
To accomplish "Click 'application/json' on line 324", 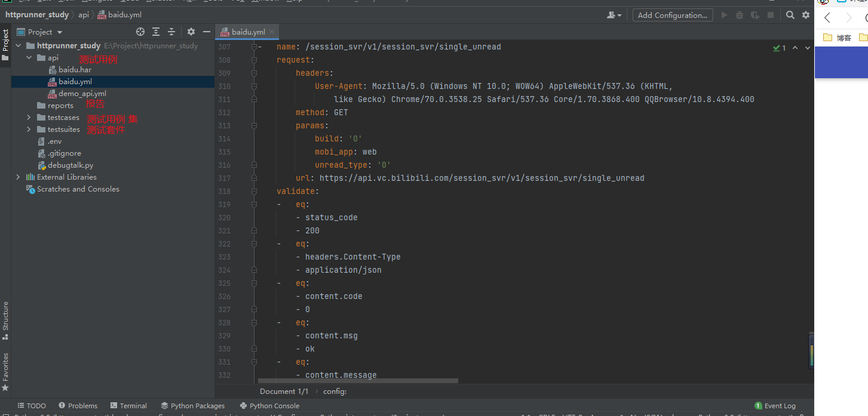I will (343, 270).
